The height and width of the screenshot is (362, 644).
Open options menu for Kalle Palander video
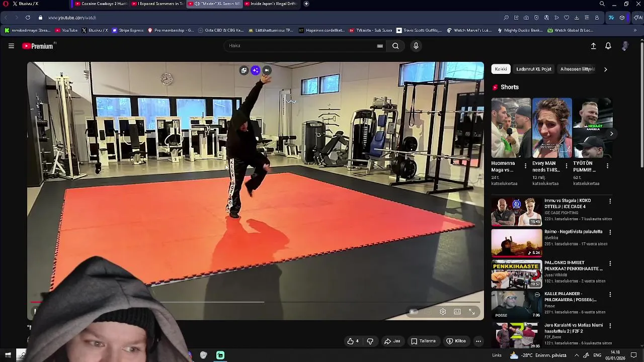(x=610, y=295)
